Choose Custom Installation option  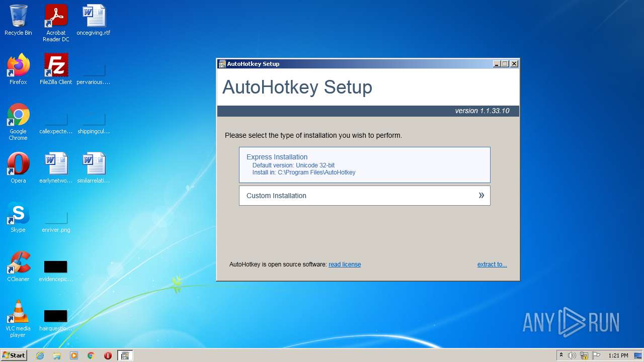pyautogui.click(x=365, y=196)
